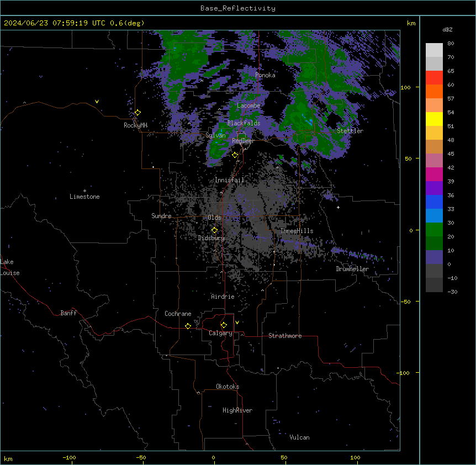
Task: Select the Sylvan label
Action: pyautogui.click(x=215, y=135)
